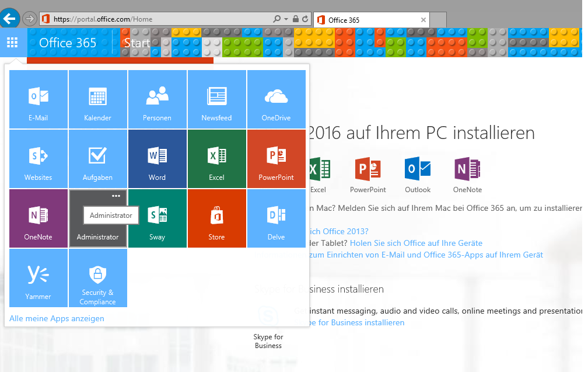Click the Outlook icon on install page
Image resolution: width=588 pixels, height=372 pixels.
(x=418, y=169)
